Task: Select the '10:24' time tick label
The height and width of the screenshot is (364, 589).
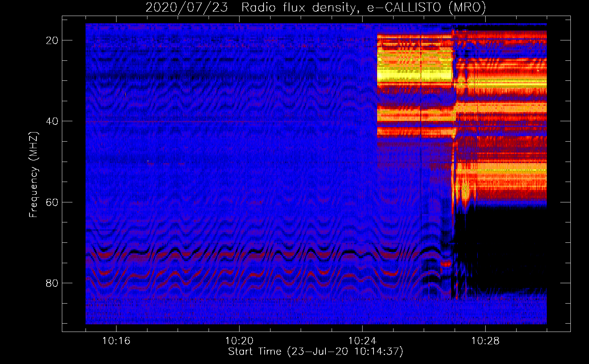Action: click(362, 341)
